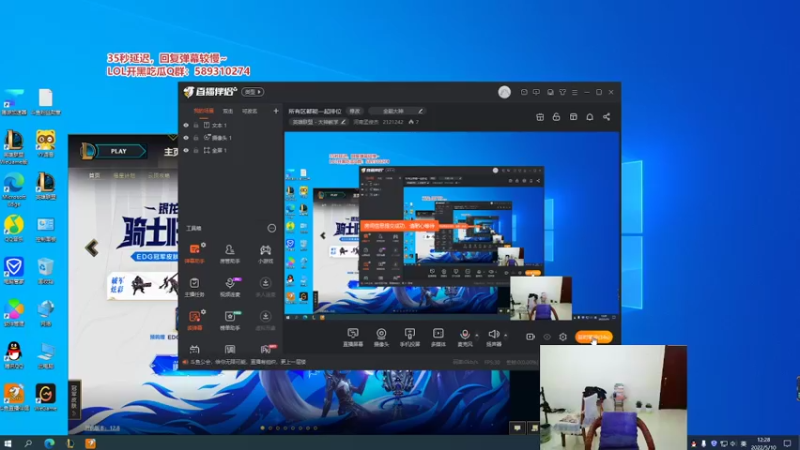Click the orange start streaming button
Screen dimensions: 800x450
[594, 337]
